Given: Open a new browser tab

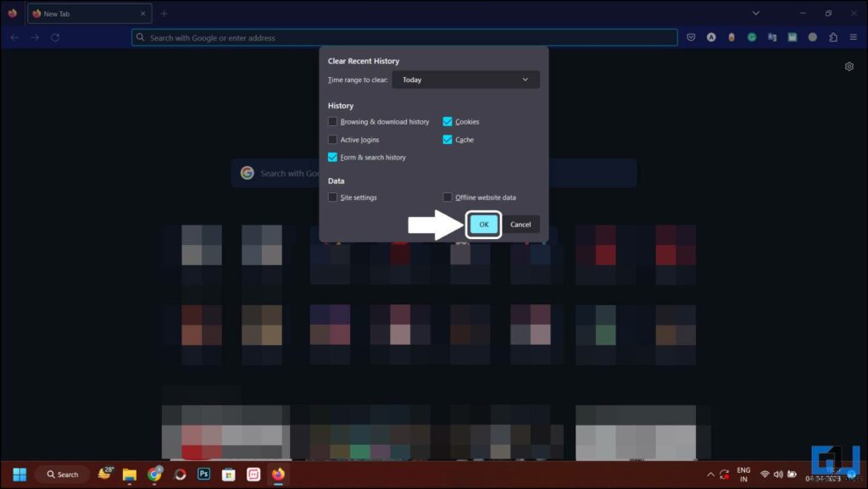Looking at the screenshot, I should point(164,14).
